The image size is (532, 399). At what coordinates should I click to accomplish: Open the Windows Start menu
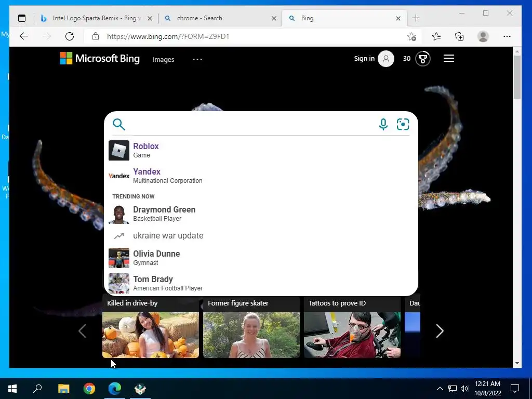(x=12, y=389)
